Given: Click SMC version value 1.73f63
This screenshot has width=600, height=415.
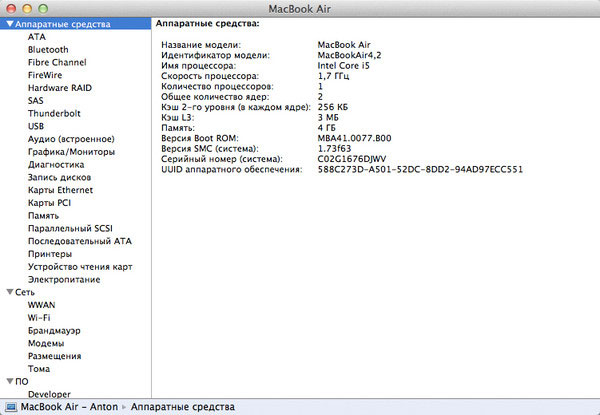Looking at the screenshot, I should click(334, 148).
